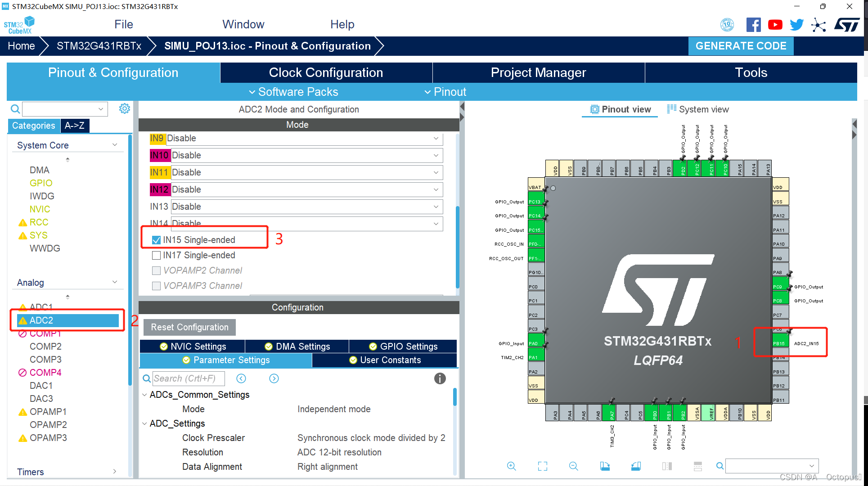Click the search icon in Parameter Settings

point(147,378)
